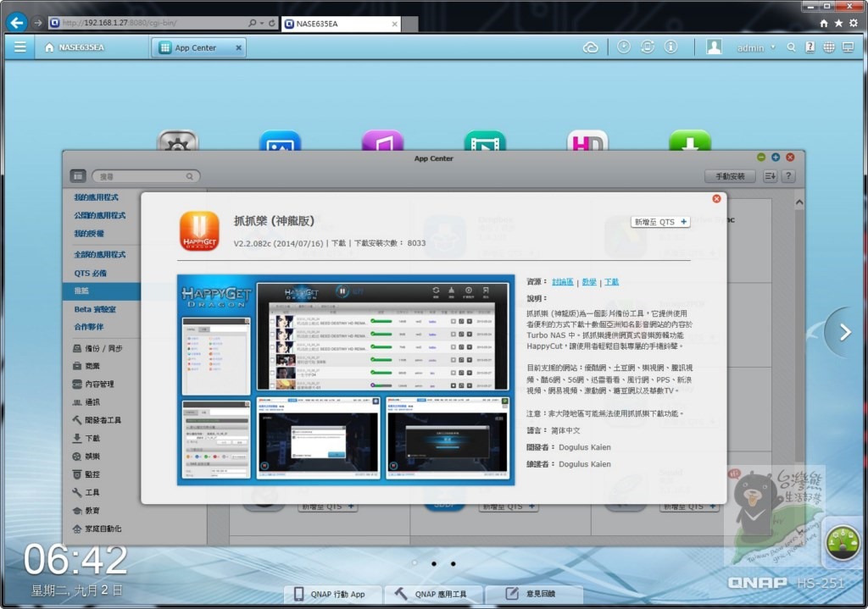Click 新增至 QTS to install HappyGet
868x609 pixels.
pos(660,222)
